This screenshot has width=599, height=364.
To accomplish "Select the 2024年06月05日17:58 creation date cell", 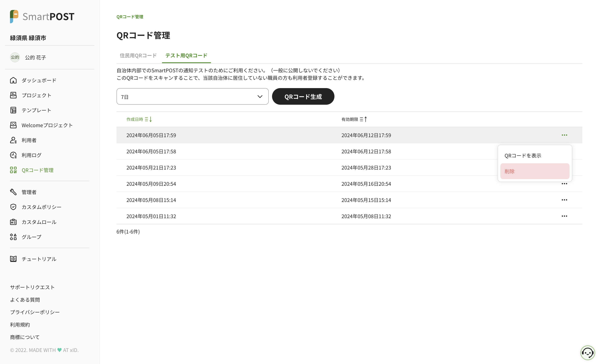I will [x=151, y=151].
